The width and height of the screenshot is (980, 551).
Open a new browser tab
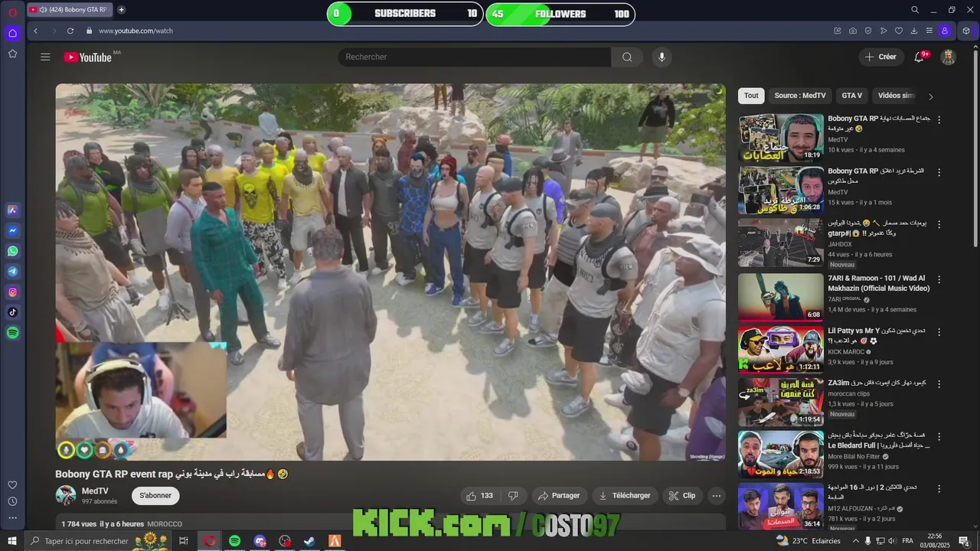pyautogui.click(x=121, y=10)
